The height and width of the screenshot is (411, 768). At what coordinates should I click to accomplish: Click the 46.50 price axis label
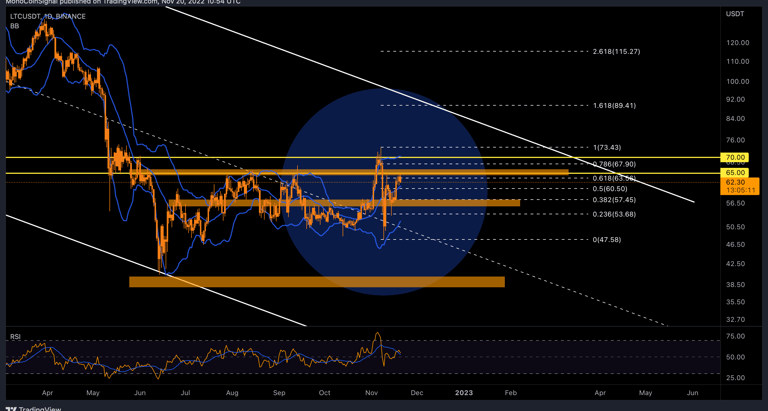coord(737,244)
